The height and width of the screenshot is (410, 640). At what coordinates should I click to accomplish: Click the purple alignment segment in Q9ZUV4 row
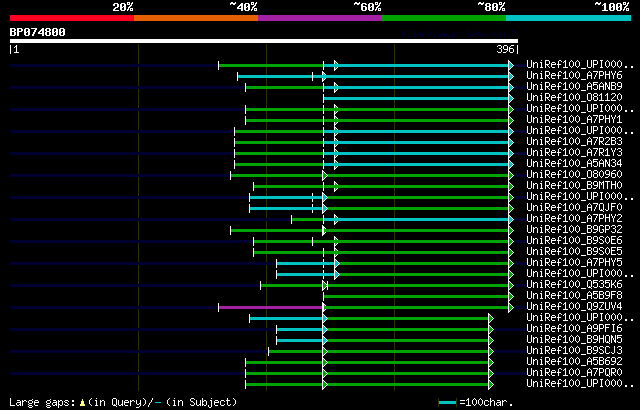(x=271, y=307)
